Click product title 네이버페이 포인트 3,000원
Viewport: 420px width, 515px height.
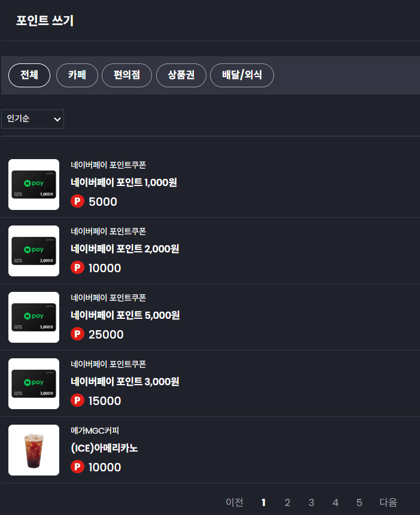pyautogui.click(x=125, y=382)
